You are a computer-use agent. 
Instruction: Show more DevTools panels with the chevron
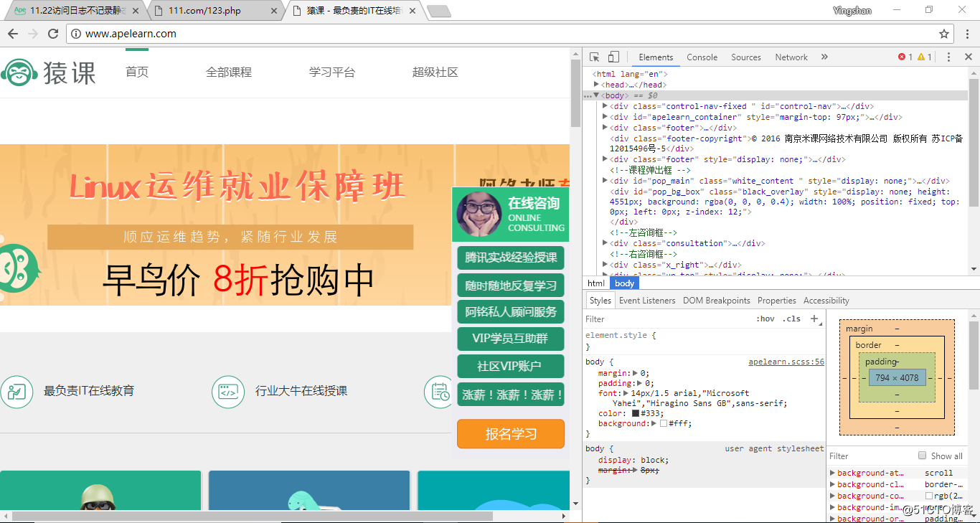tap(824, 57)
